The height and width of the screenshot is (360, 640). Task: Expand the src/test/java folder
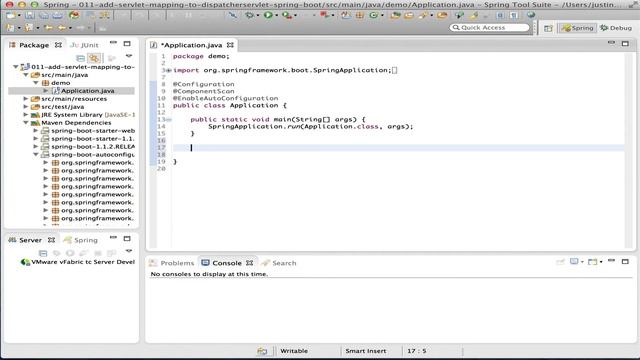25,107
